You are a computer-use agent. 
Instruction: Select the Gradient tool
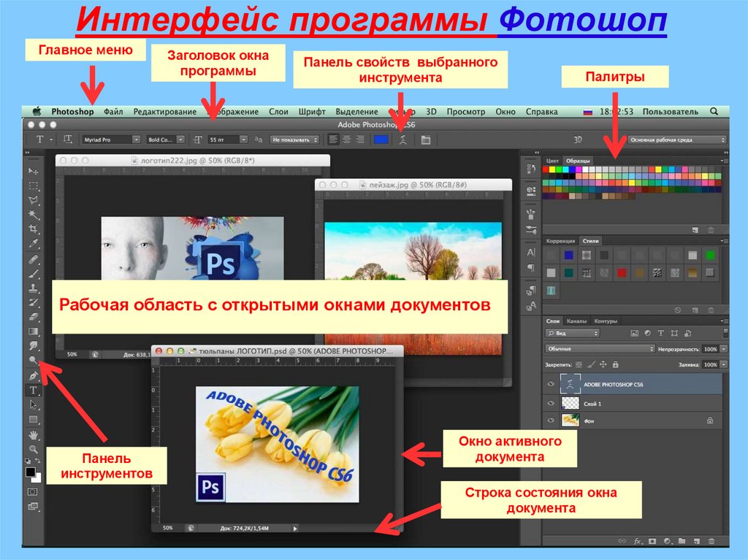[33, 331]
